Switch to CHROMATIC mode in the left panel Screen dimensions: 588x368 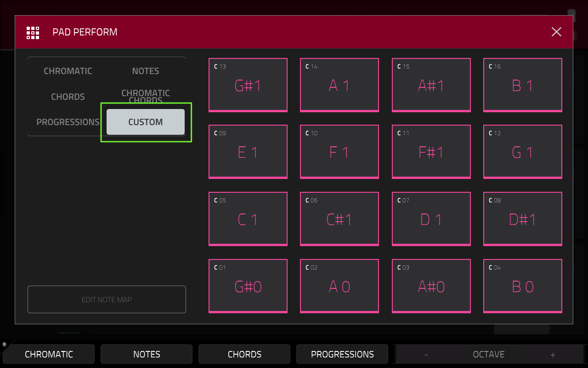pos(68,71)
